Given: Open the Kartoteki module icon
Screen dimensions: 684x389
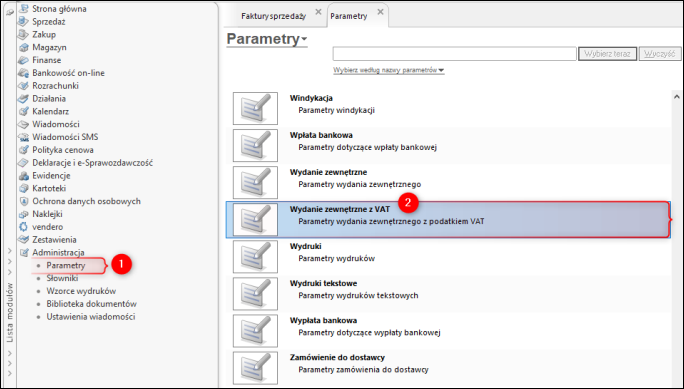Looking at the screenshot, I should [x=23, y=188].
